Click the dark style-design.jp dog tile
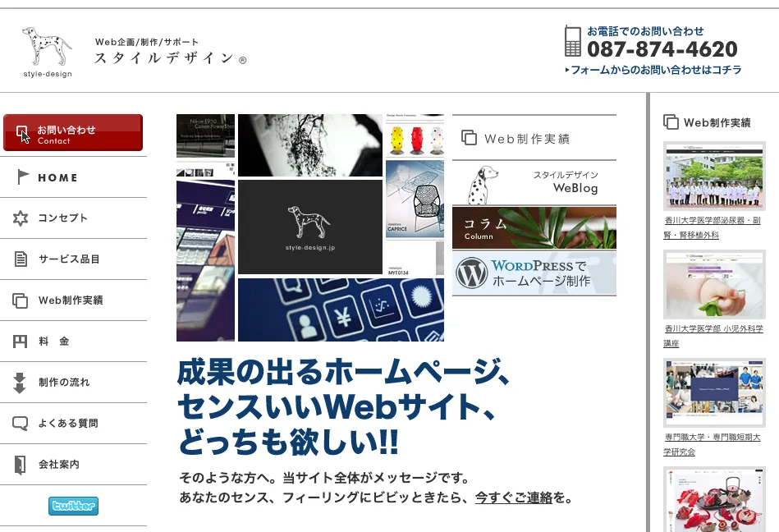779x532 pixels. pos(310,227)
